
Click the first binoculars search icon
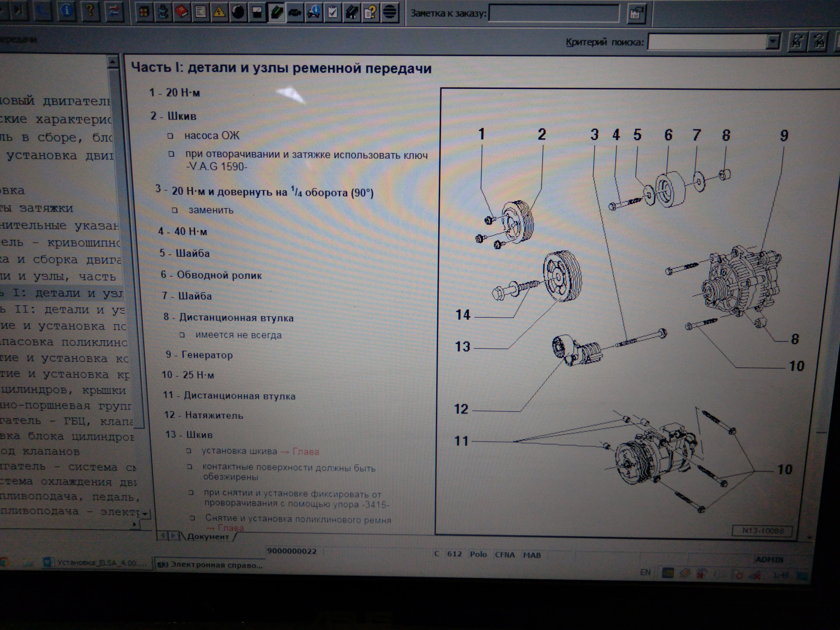[x=796, y=42]
